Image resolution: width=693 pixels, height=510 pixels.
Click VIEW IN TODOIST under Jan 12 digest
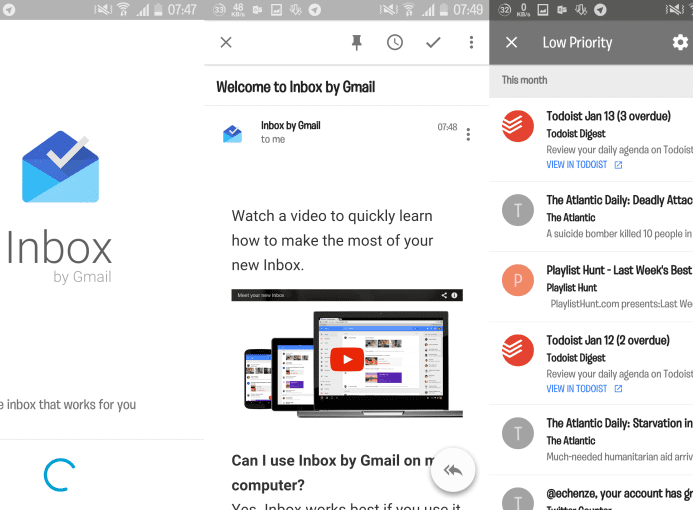pos(584,389)
